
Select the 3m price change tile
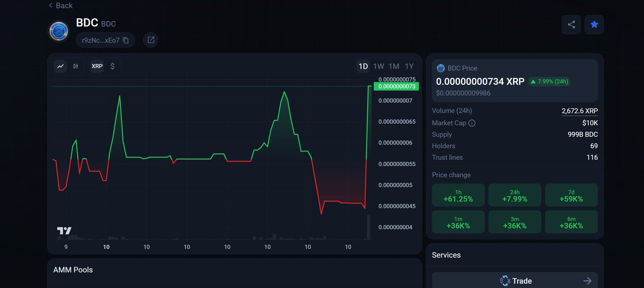(x=515, y=222)
